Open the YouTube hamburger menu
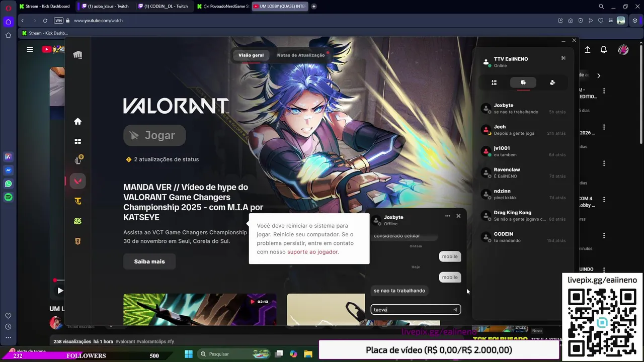 [x=30, y=49]
